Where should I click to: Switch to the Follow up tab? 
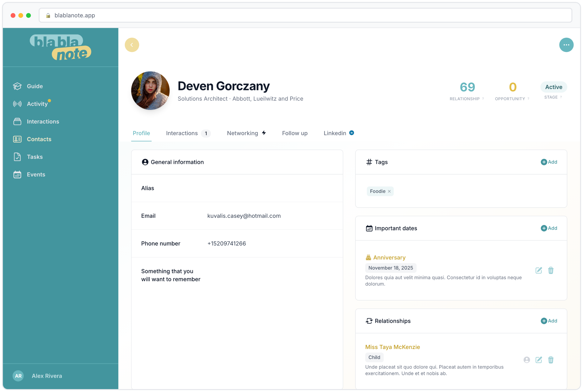[295, 133]
